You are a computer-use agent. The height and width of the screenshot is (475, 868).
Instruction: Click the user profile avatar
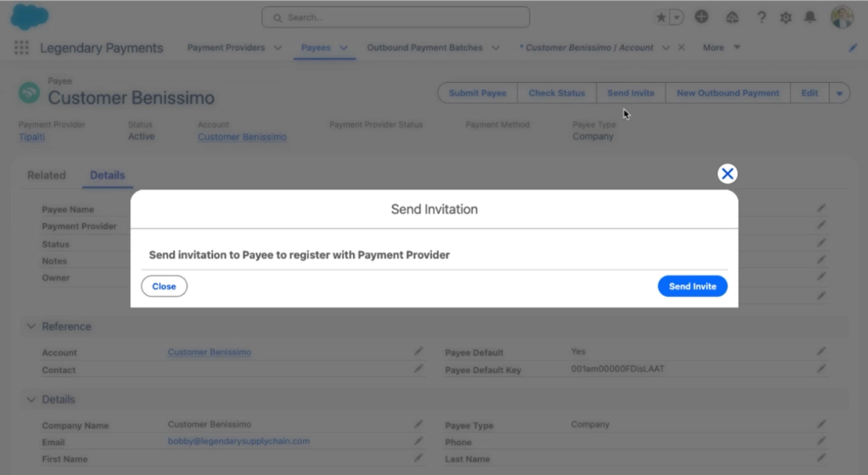pos(842,17)
